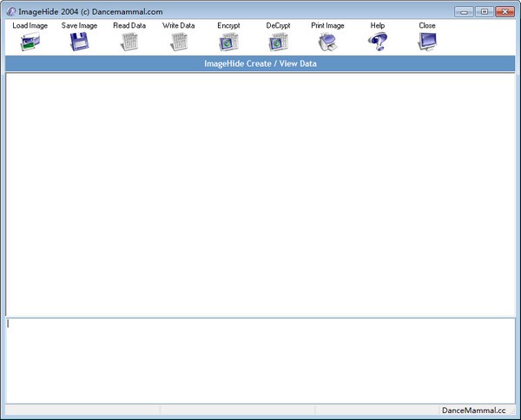Click the middle empty status bar panel
The image size is (521, 420).
point(237,410)
